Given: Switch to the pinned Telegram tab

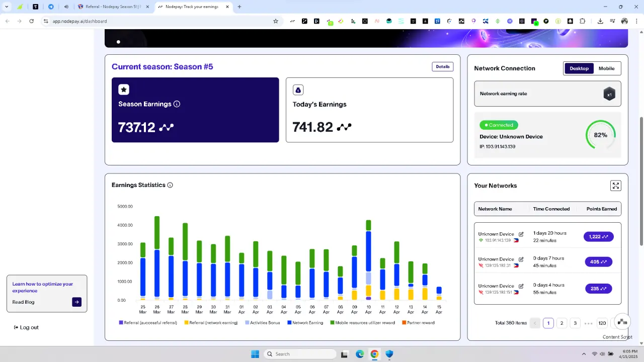Looking at the screenshot, I should point(51,7).
